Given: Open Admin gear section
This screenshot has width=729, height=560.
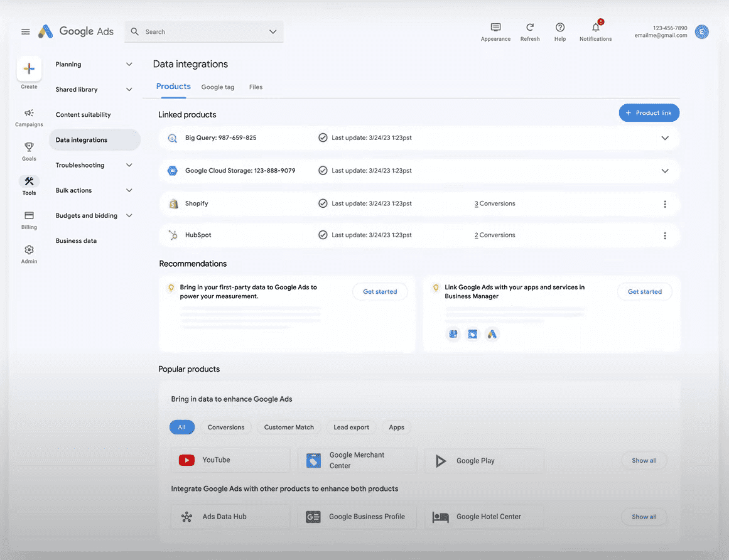Looking at the screenshot, I should pos(29,254).
